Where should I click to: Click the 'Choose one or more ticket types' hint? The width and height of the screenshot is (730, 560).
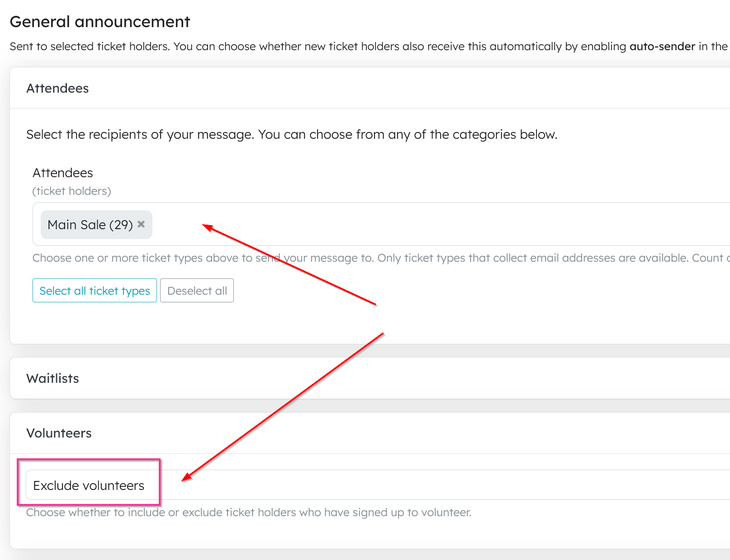(381, 258)
